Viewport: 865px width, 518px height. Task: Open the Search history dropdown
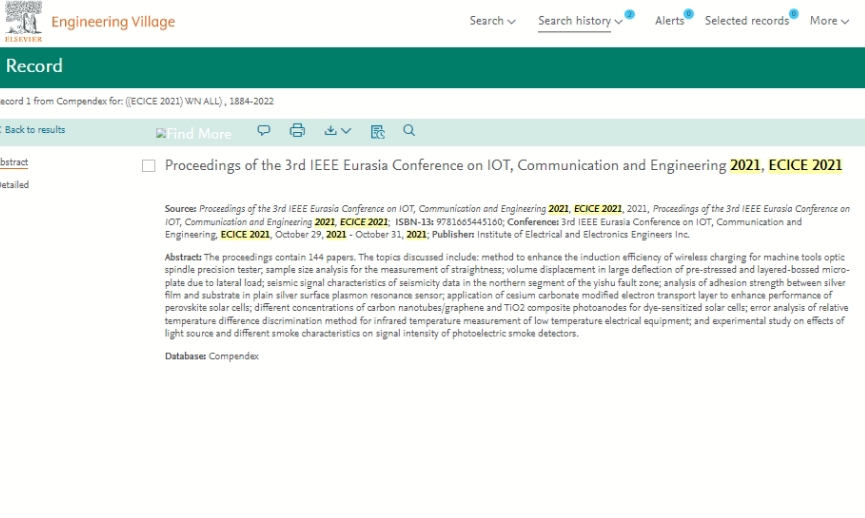tap(580, 21)
